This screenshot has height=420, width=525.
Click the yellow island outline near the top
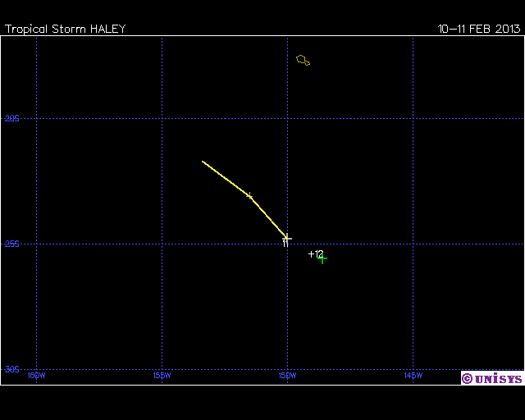(x=303, y=60)
